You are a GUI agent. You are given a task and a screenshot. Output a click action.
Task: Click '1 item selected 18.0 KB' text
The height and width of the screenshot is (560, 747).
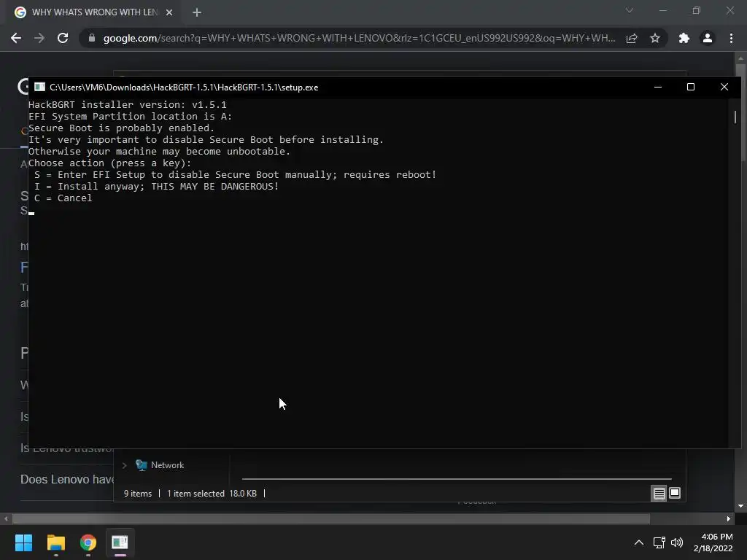click(212, 494)
